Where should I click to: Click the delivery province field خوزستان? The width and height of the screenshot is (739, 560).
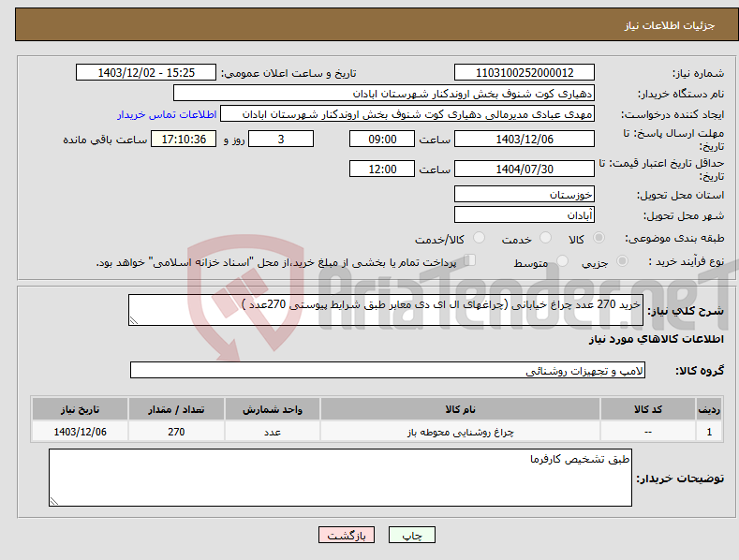point(525,194)
